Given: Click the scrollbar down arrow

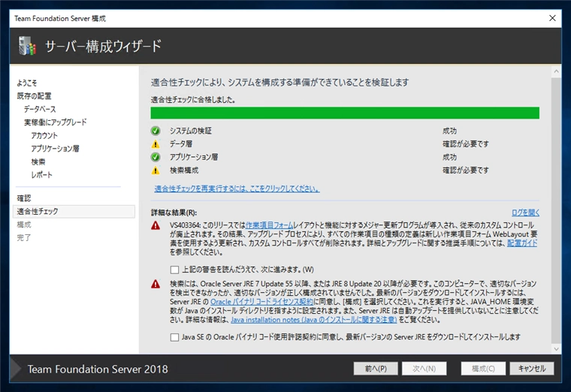Looking at the screenshot, I should tap(556, 348).
